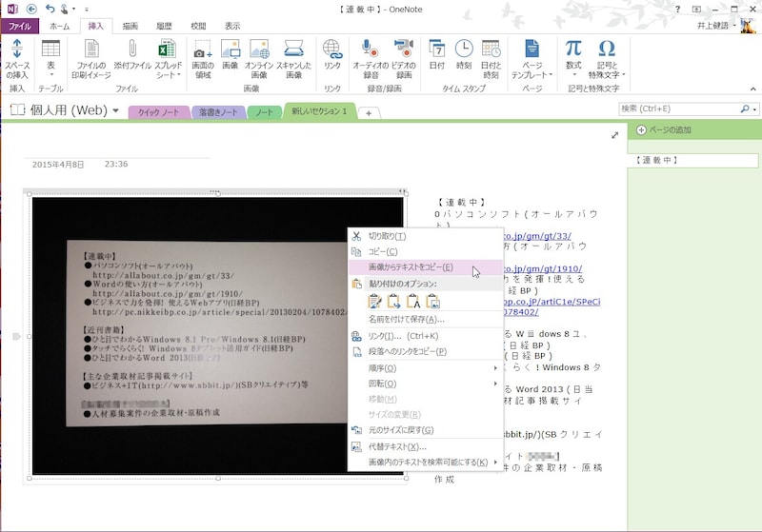Open the ファイル tab
This screenshot has width=762, height=532.
19,26
